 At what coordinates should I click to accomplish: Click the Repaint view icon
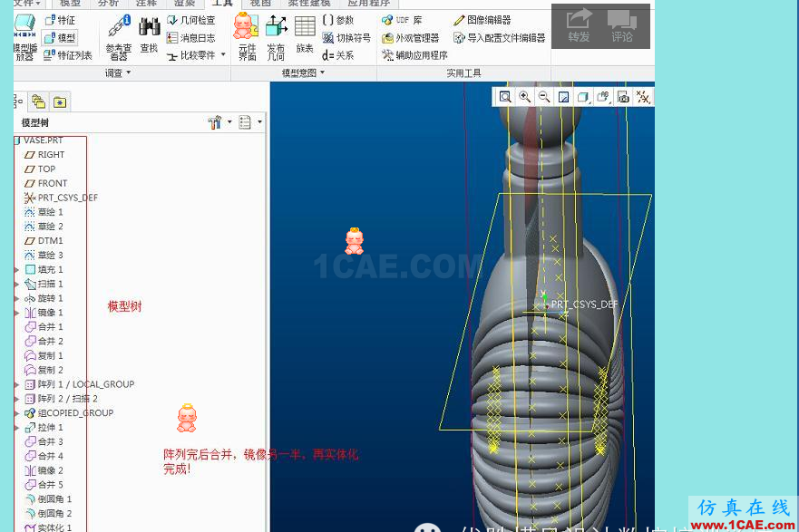pyautogui.click(x=563, y=97)
